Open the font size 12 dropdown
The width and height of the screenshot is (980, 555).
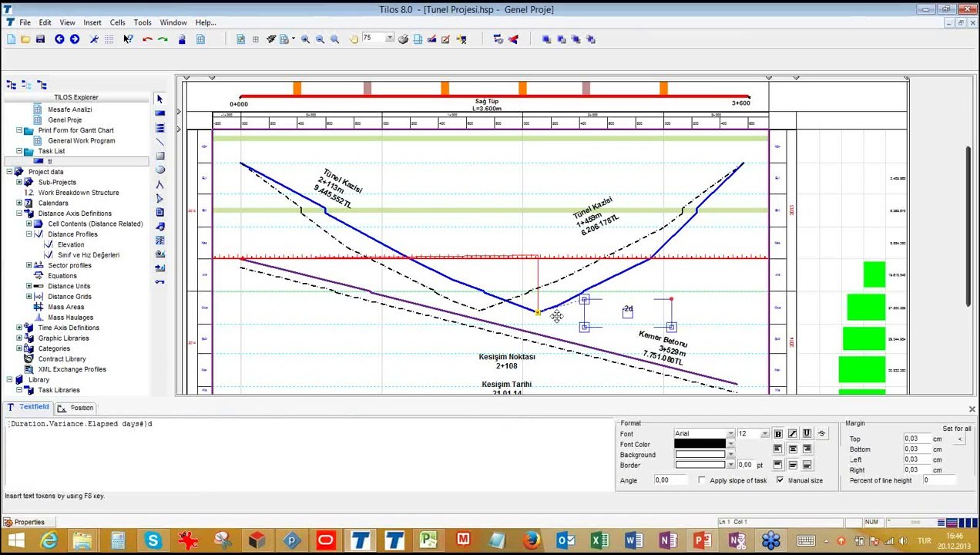point(764,434)
